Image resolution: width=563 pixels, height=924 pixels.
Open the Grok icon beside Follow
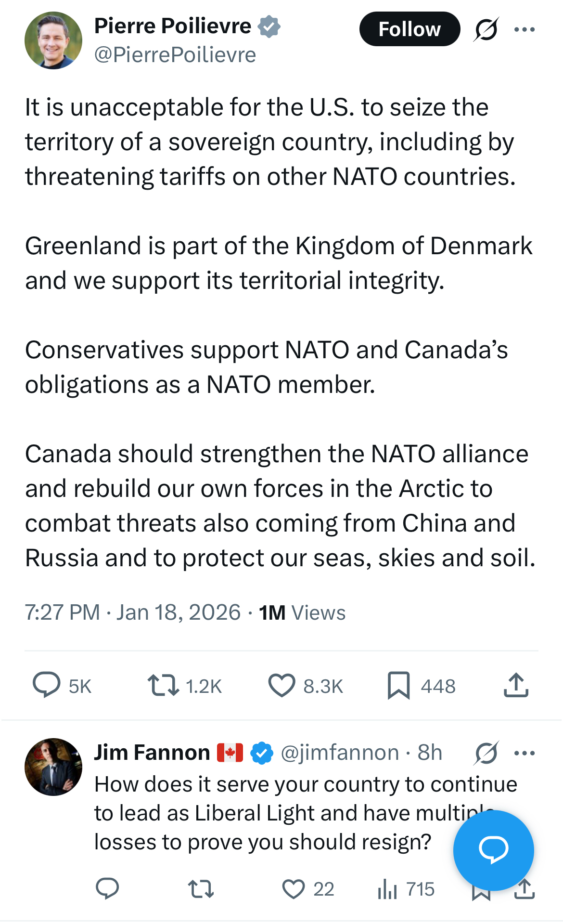486,30
